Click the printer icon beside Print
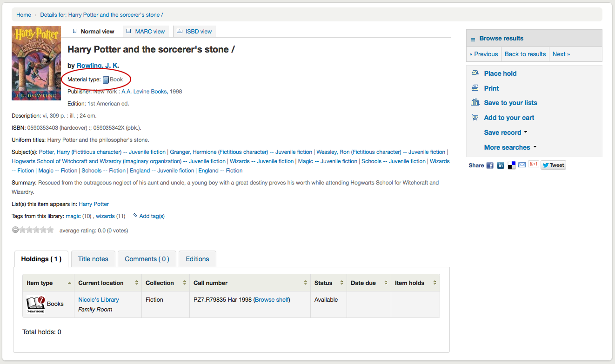 coord(475,88)
